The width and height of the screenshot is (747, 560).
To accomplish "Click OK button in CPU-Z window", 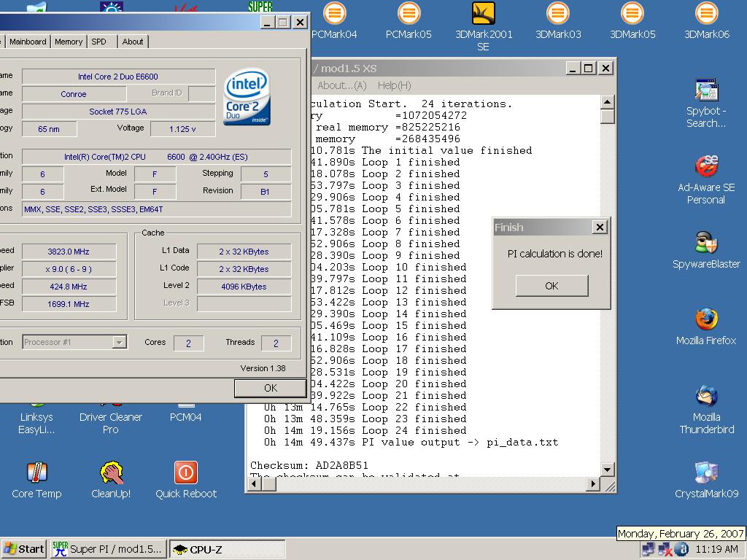I will (x=270, y=388).
